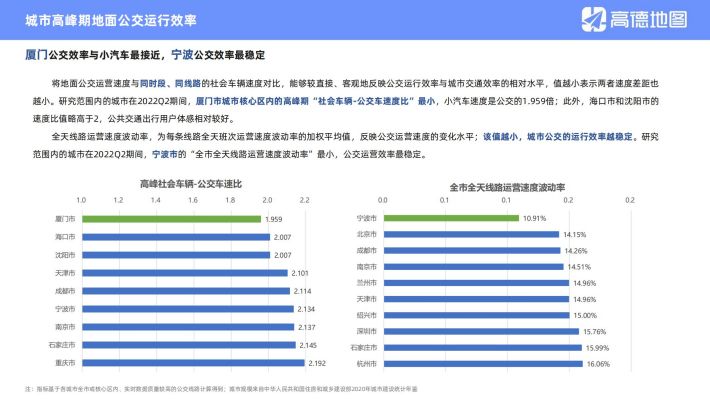Click the highlighted phrase 同时段、同线路
The image size is (710, 399).
pos(170,83)
